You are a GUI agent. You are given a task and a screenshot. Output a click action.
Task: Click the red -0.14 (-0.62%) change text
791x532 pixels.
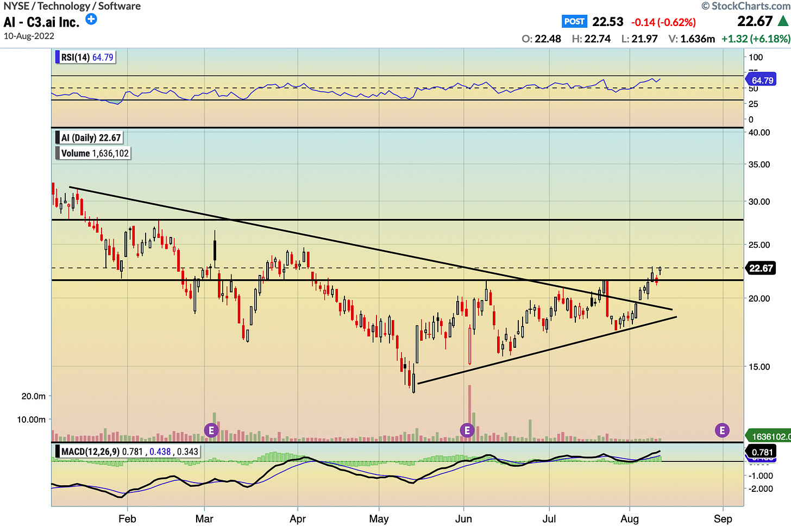663,22
